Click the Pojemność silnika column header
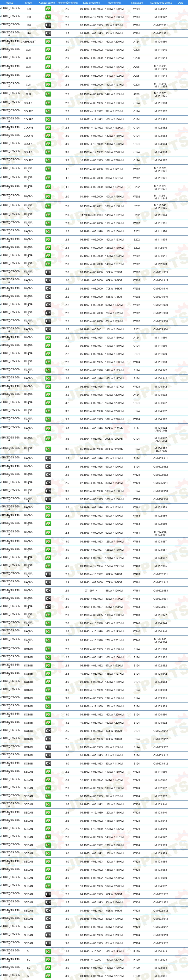The image size is (188, 980). click(x=67, y=3)
